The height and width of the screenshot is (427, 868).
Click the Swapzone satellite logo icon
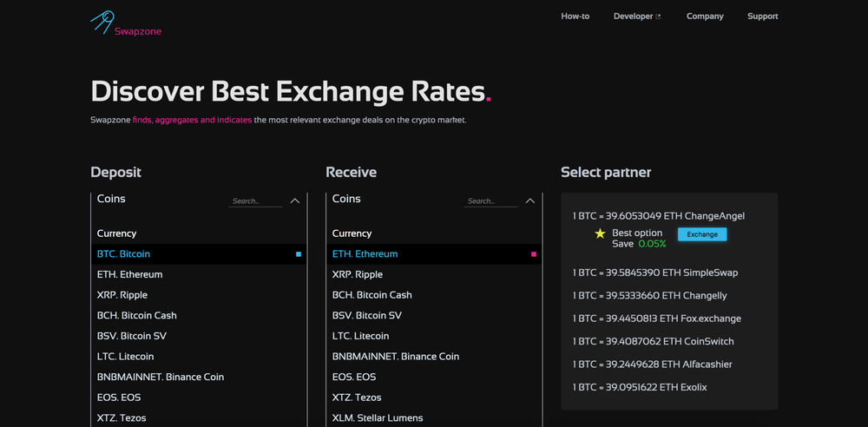(x=102, y=21)
